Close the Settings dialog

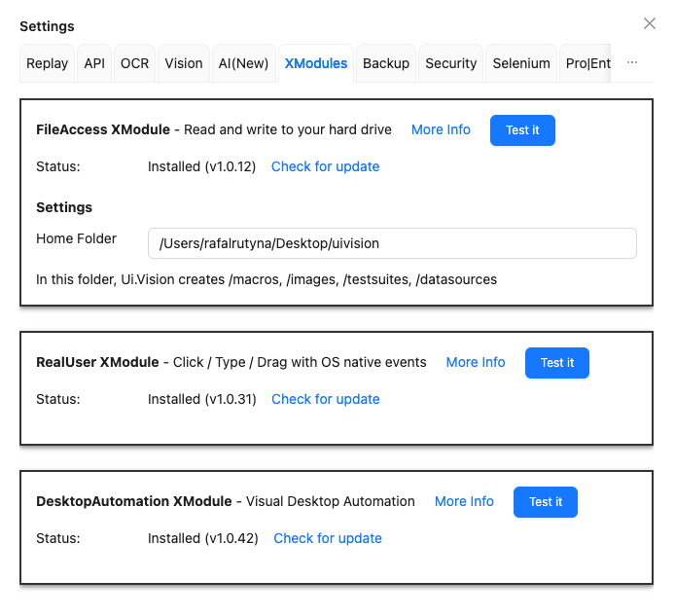click(x=650, y=23)
